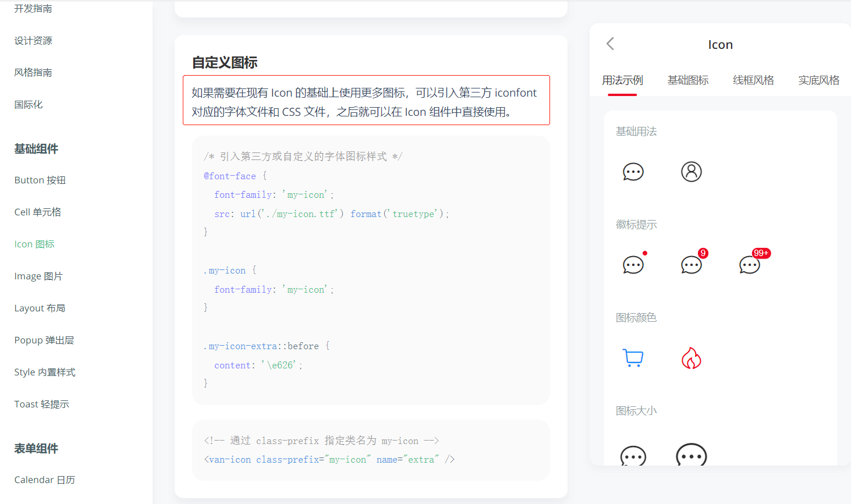Image resolution: width=851 pixels, height=504 pixels.
Task: Open 风格指南 in the sidebar
Action: [33, 73]
